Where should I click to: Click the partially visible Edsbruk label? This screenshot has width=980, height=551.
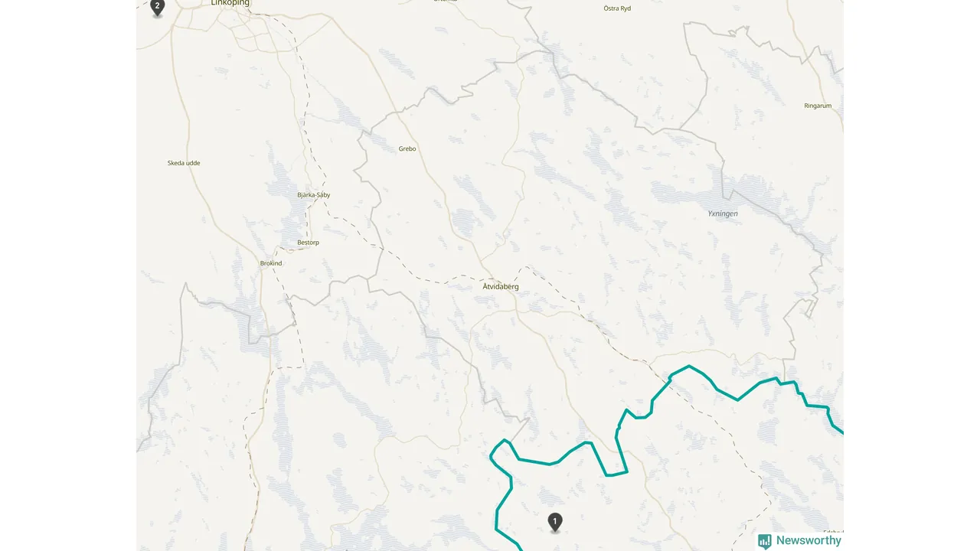pyautogui.click(x=833, y=532)
